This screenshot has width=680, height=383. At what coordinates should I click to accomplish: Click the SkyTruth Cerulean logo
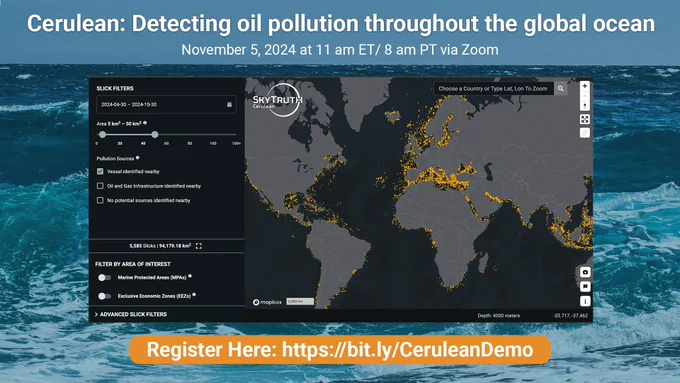tap(278, 101)
